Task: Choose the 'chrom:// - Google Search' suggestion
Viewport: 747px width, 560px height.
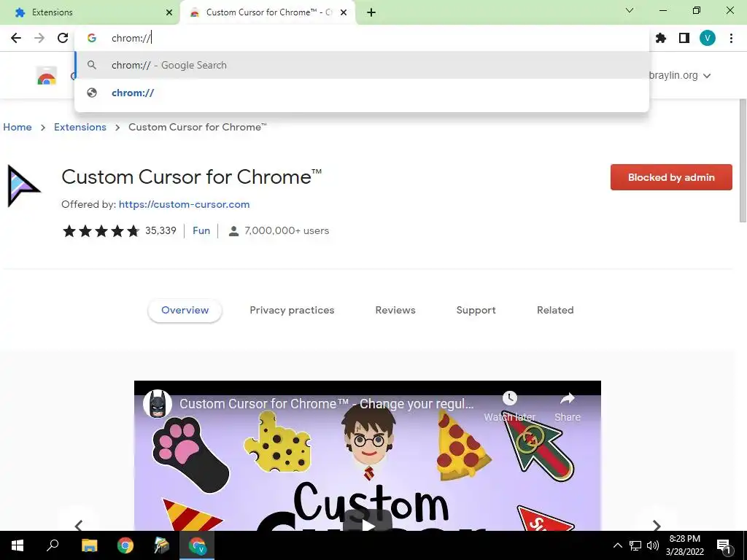Action: coord(362,65)
